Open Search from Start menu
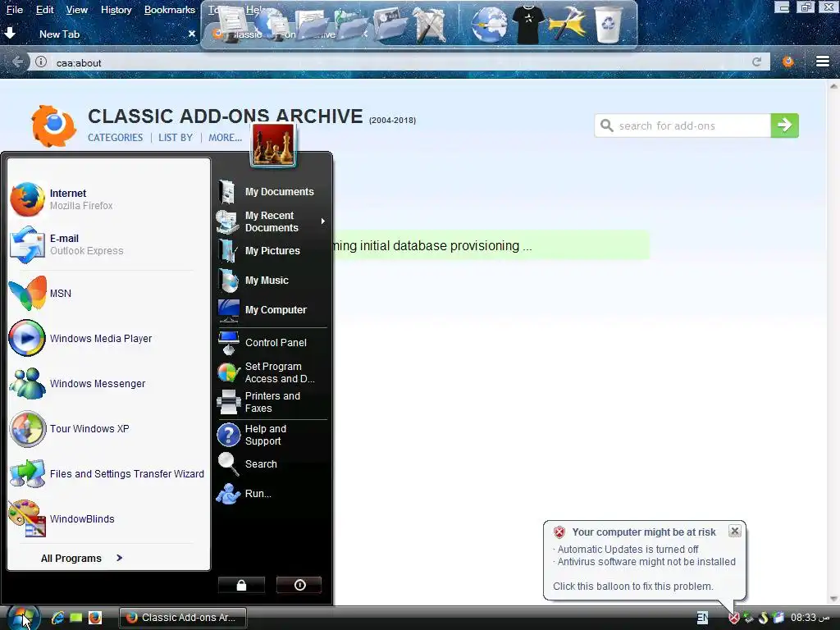 coord(272,464)
